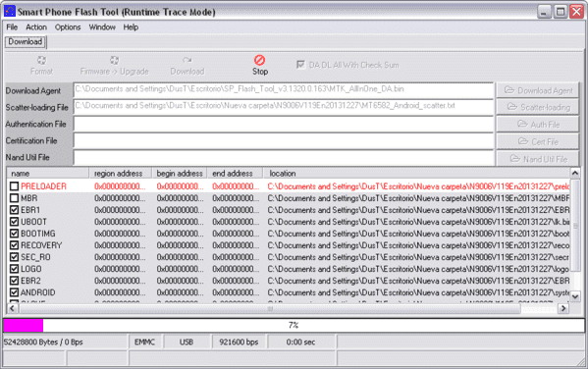This screenshot has width=588, height=369.
Task: Close the Smart Phone Flash Tool window
Action: click(576, 12)
